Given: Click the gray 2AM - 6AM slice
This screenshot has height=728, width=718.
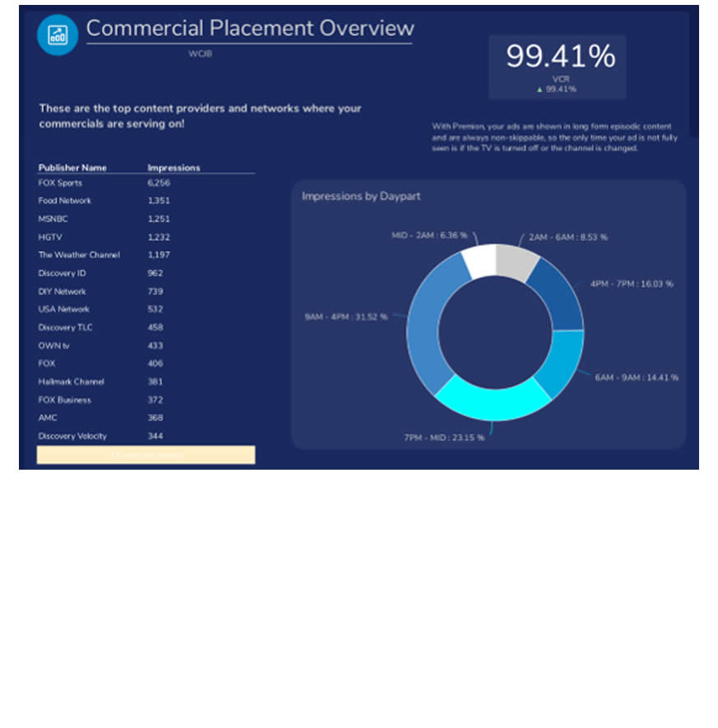Looking at the screenshot, I should tap(518, 263).
